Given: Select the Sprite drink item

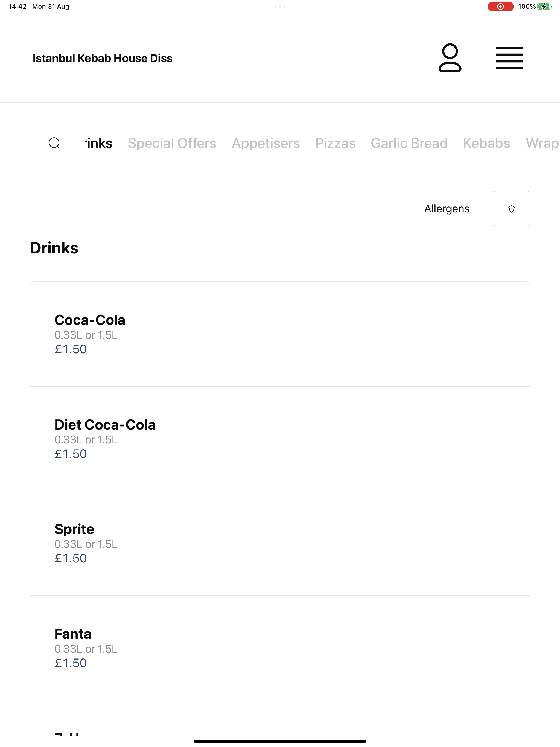Looking at the screenshot, I should (280, 543).
